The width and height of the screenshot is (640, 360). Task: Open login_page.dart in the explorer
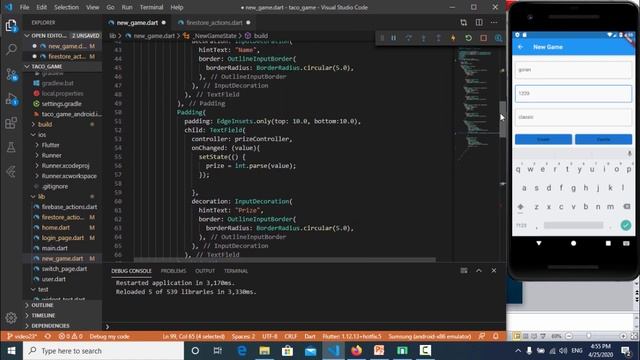pyautogui.click(x=62, y=238)
